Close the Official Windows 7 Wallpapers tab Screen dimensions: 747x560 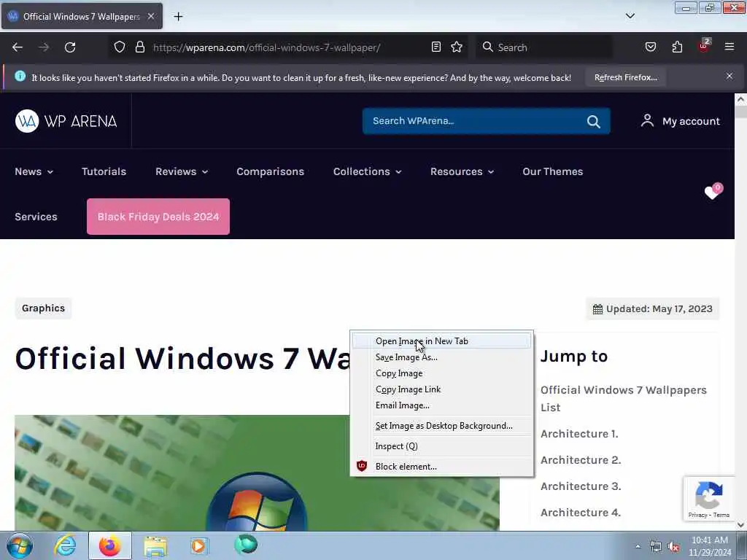(151, 16)
